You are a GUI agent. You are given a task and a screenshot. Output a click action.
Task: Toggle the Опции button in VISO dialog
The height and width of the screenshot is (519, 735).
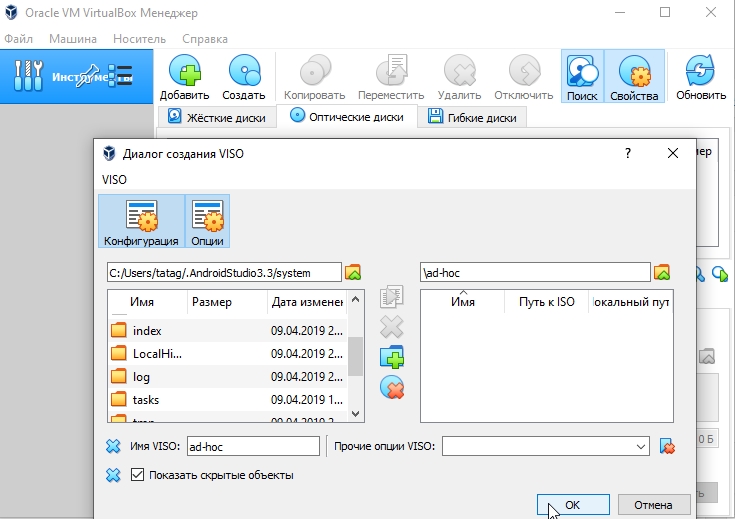click(x=207, y=221)
